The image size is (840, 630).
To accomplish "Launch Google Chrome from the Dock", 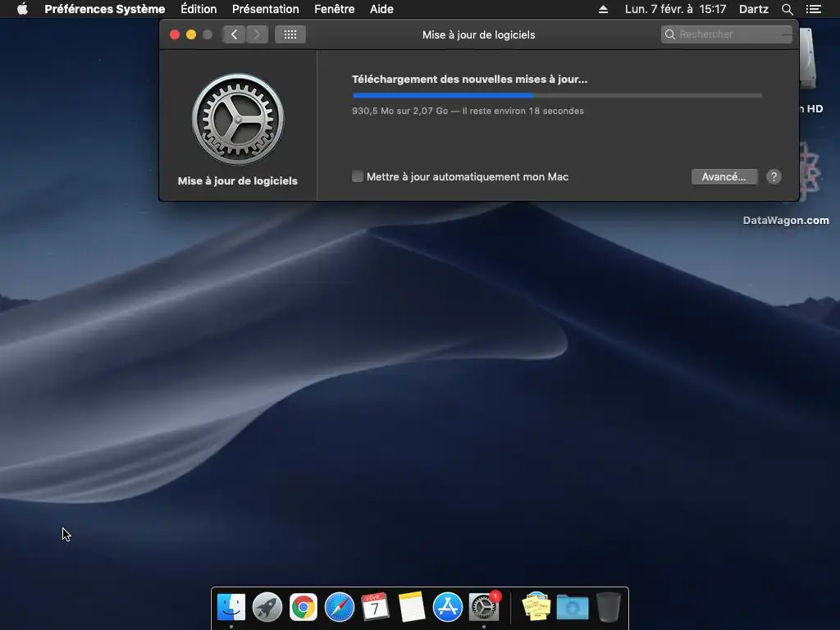I will [304, 607].
